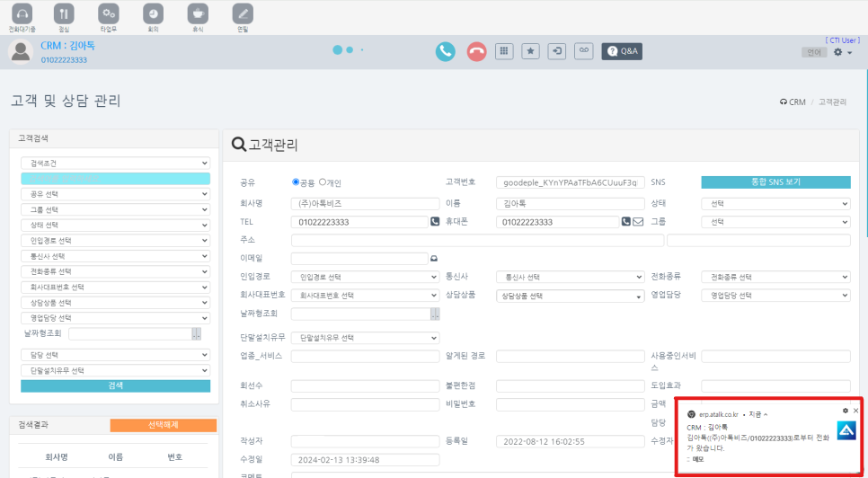Open the settings caret arrow beside gear

(x=850, y=52)
